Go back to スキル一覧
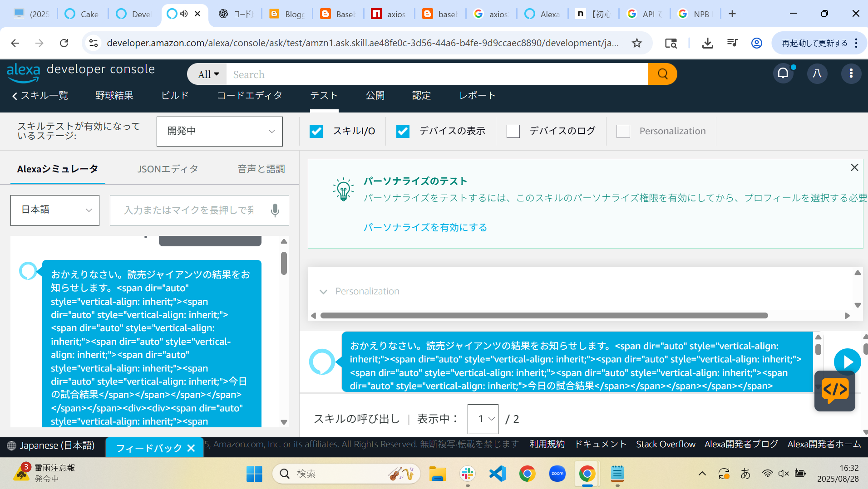 tap(40, 96)
